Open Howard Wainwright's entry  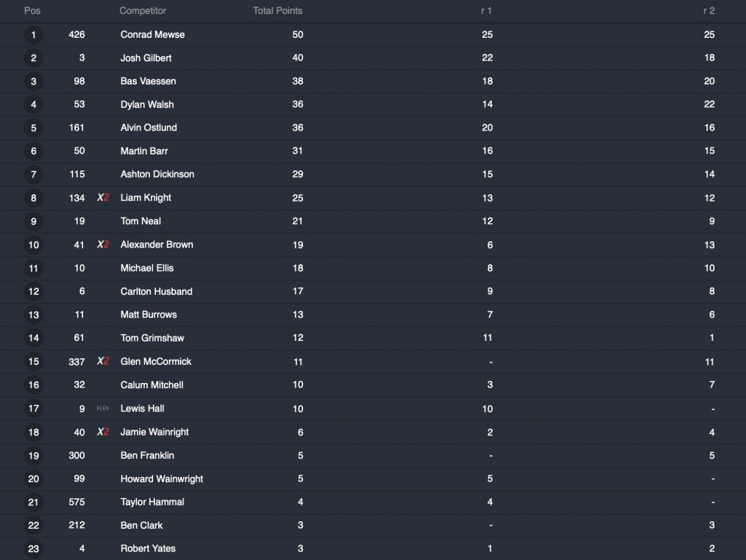pos(162,479)
